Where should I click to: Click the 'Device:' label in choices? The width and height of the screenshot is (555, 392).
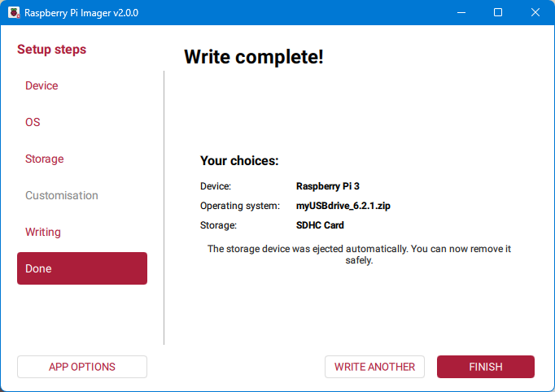click(x=216, y=186)
